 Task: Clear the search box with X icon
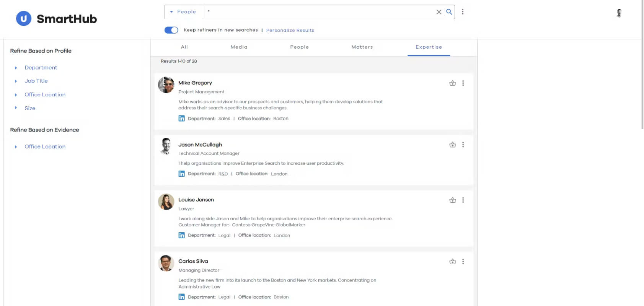coord(439,12)
